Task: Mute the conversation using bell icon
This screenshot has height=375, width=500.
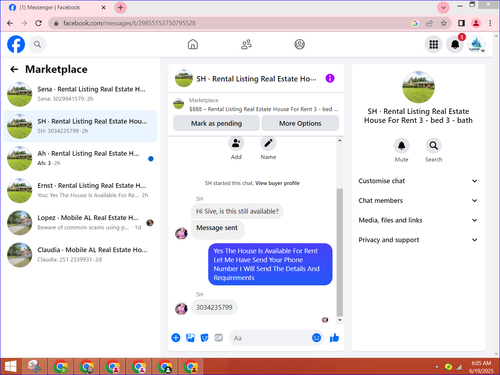Action: (401, 146)
